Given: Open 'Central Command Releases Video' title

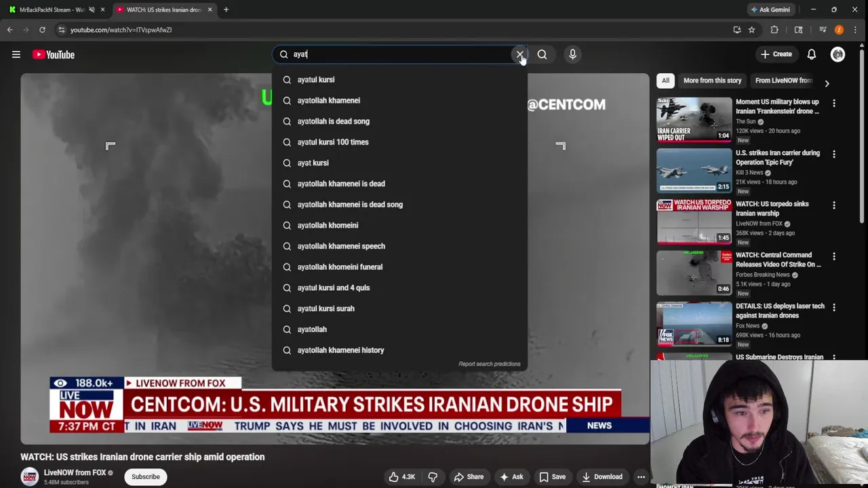Looking at the screenshot, I should [778, 260].
